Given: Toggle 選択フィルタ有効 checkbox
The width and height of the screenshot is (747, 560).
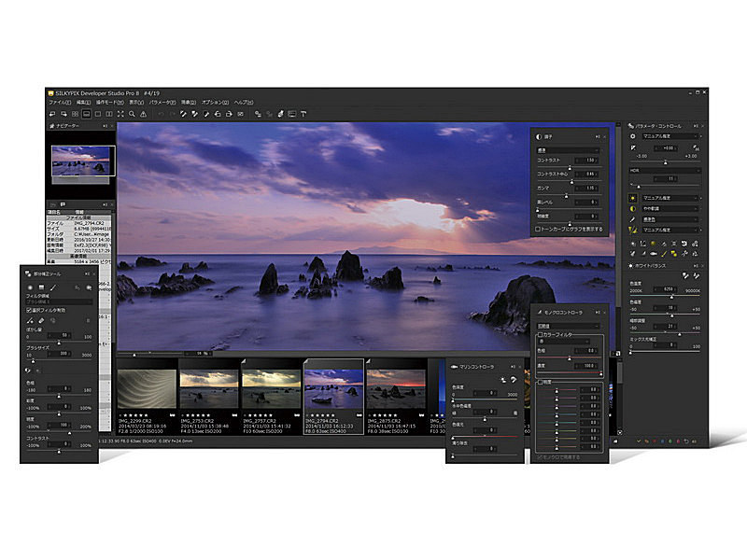Looking at the screenshot, I should (x=29, y=310).
